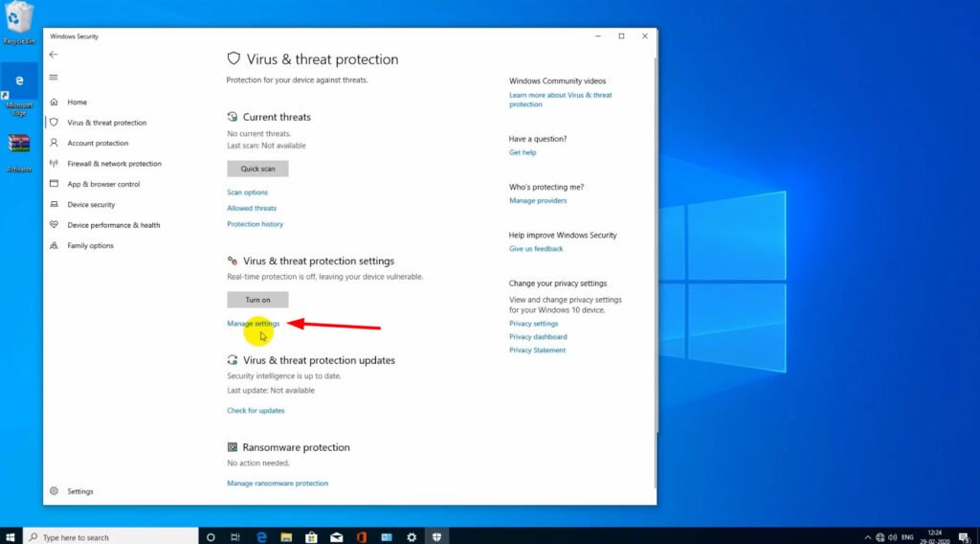
Task: Click Windows Security shield taskbar icon
Action: click(436, 537)
